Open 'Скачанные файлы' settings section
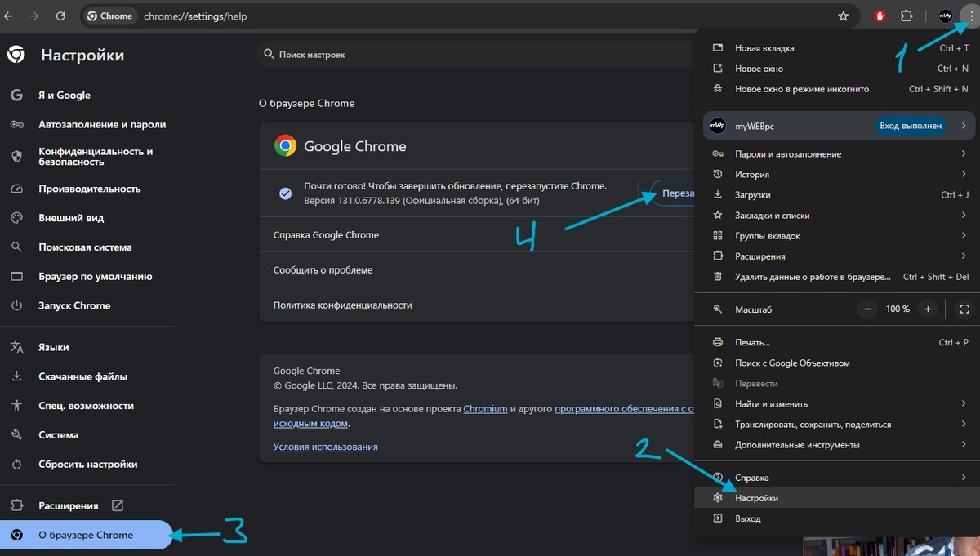This screenshot has height=556, width=980. tap(87, 377)
